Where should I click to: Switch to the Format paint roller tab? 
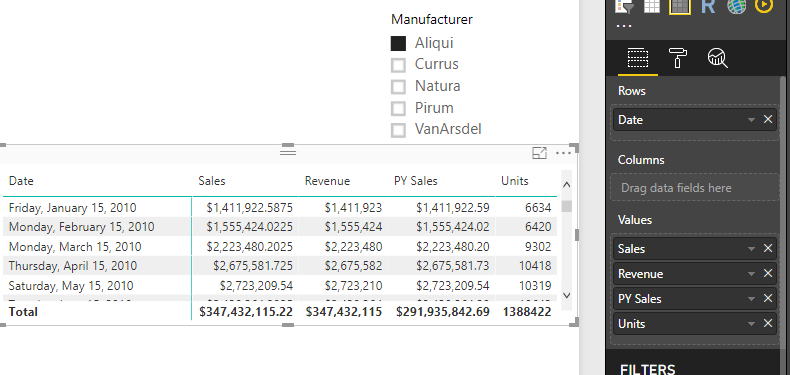point(678,58)
